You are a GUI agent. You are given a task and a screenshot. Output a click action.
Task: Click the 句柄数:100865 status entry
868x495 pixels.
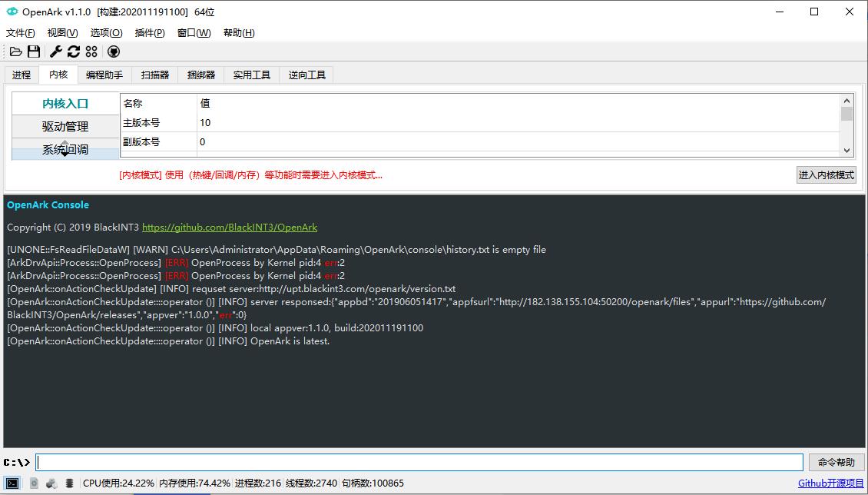pyautogui.click(x=373, y=483)
